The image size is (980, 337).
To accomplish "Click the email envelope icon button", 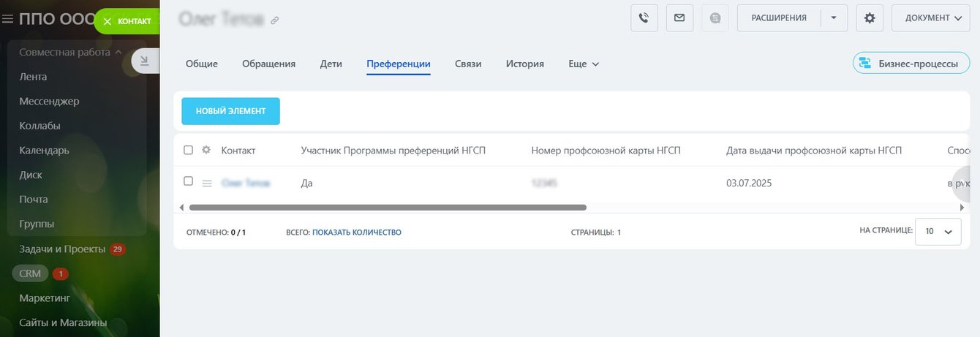I will click(x=679, y=18).
